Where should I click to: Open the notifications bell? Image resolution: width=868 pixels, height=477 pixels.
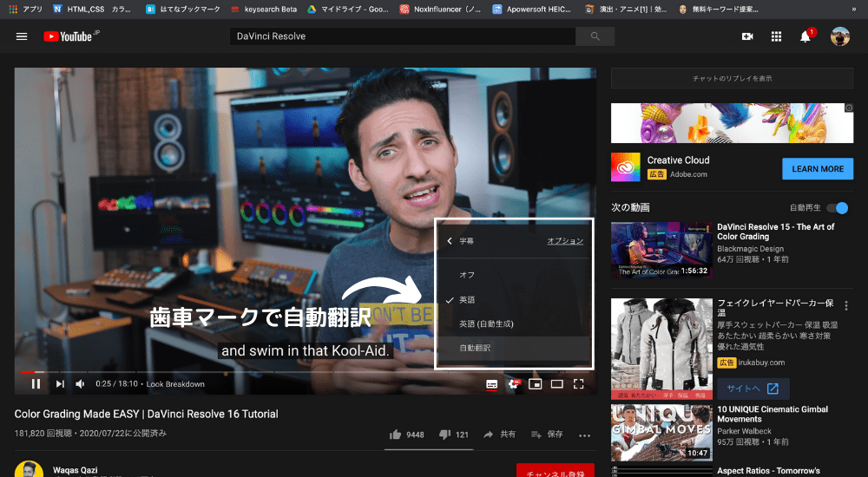point(806,36)
